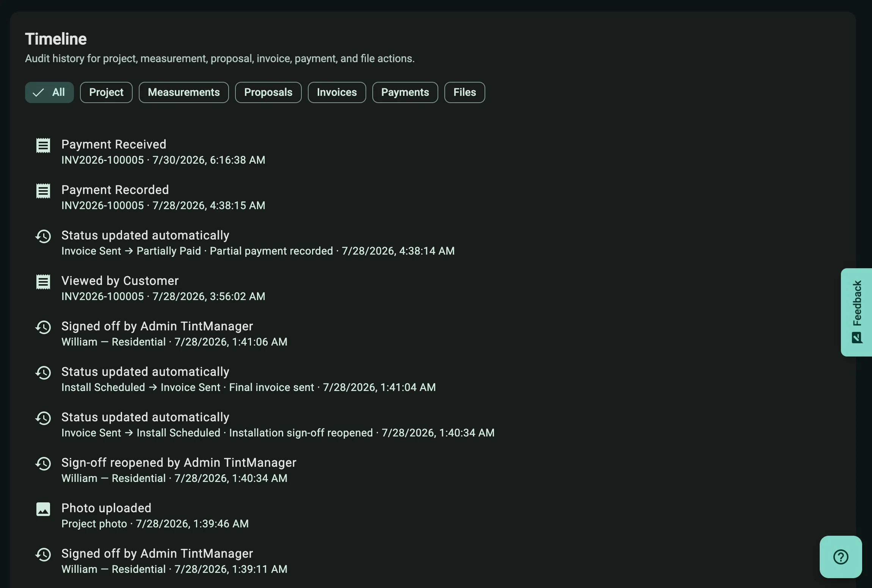Click the Payment Recorded entry title

pos(115,190)
